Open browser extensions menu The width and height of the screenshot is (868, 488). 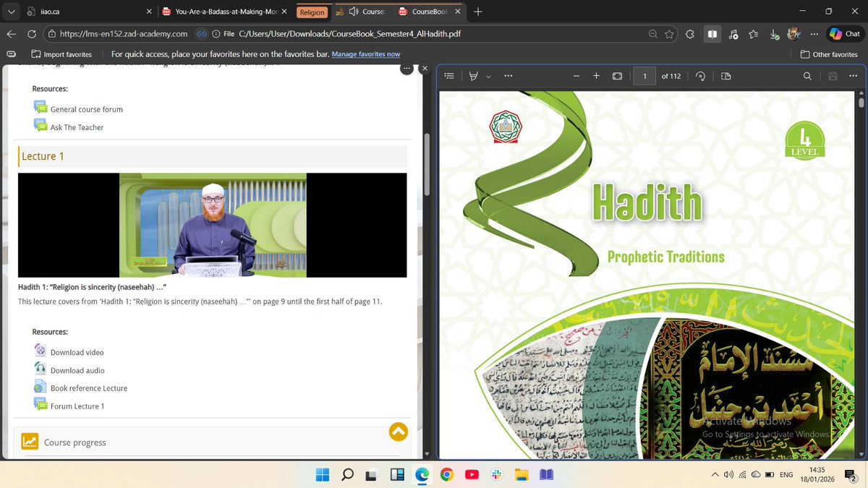coord(690,34)
